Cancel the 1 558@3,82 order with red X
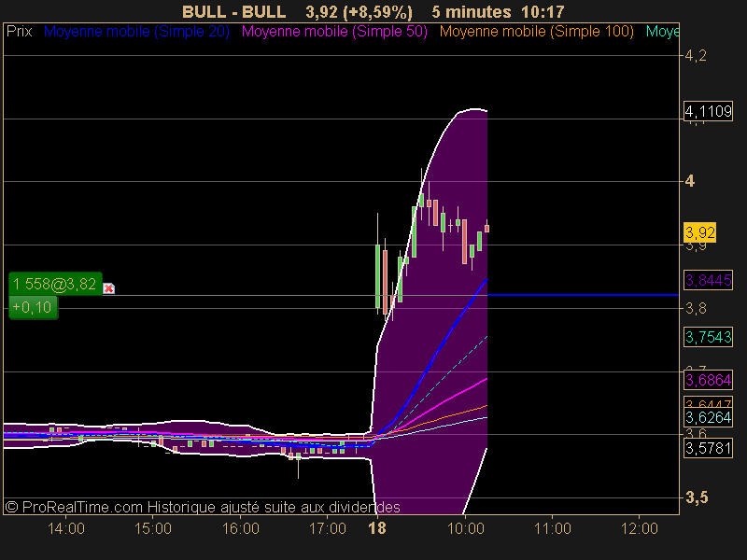The height and width of the screenshot is (560, 747). [108, 288]
